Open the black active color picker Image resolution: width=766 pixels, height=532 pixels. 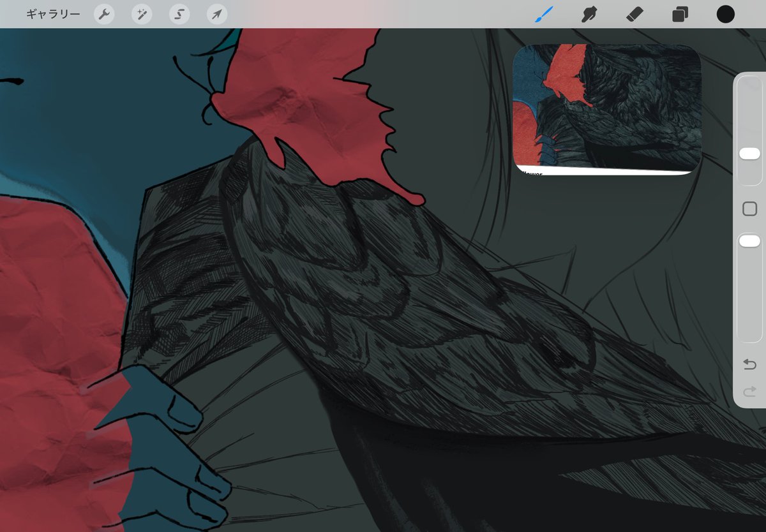(x=726, y=14)
